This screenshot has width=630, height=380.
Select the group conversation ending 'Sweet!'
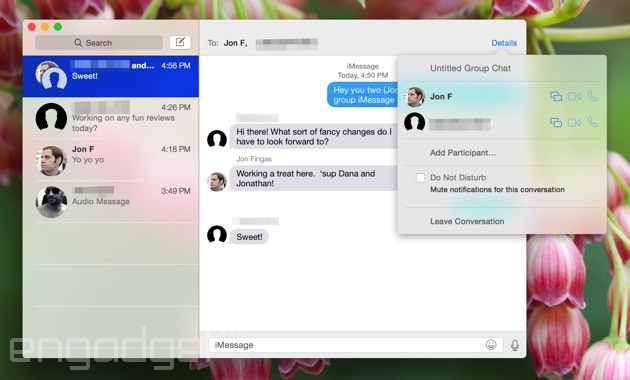(110, 76)
